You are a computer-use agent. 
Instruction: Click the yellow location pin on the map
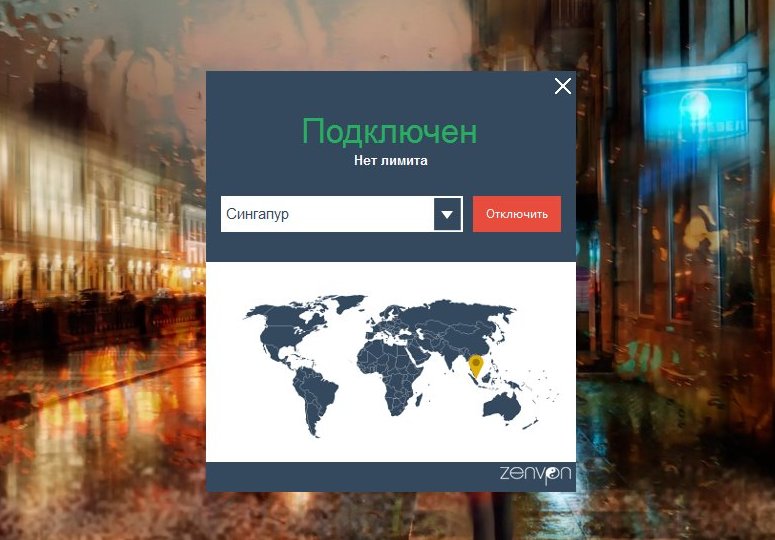(476, 366)
